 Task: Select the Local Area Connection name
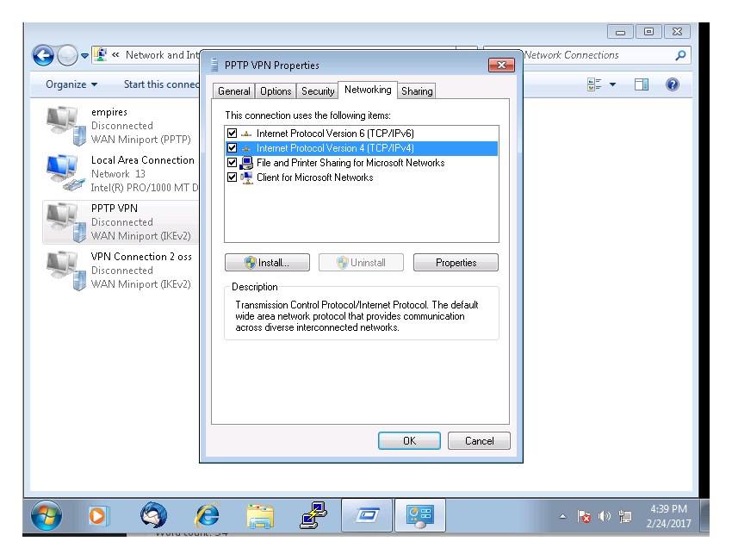pyautogui.click(x=143, y=160)
